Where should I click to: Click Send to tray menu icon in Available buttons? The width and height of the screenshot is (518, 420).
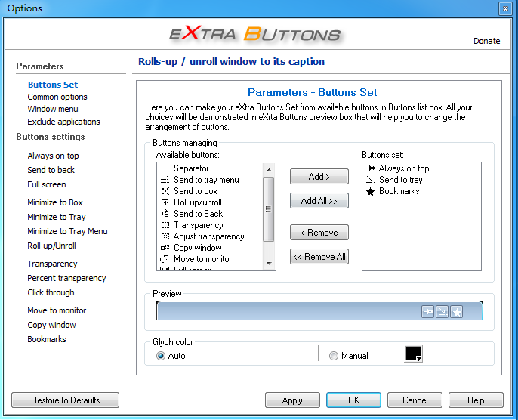(165, 180)
